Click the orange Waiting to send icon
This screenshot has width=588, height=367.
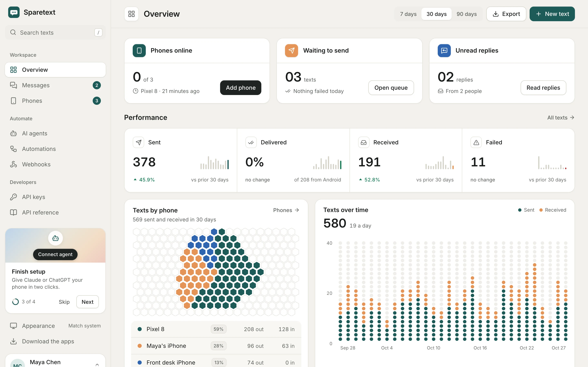pyautogui.click(x=292, y=51)
